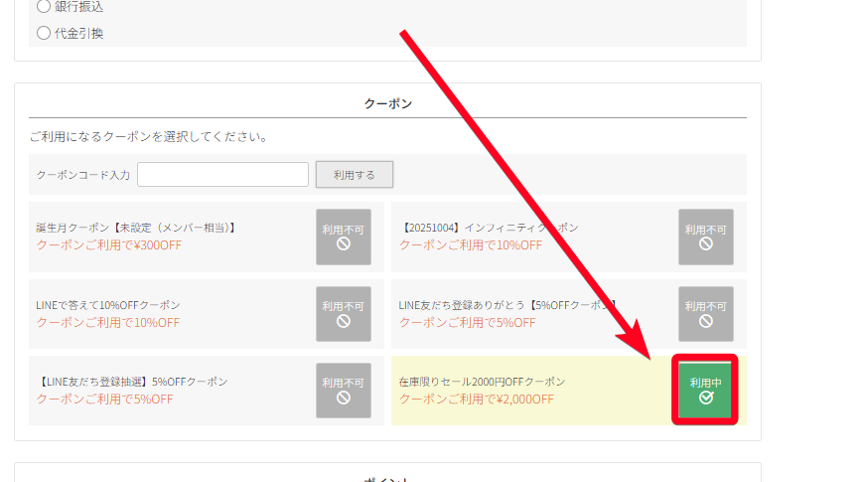The height and width of the screenshot is (482, 868).
Task: Click the 在庫限りセール2000円OFFクーポン name
Action: pyautogui.click(x=482, y=382)
